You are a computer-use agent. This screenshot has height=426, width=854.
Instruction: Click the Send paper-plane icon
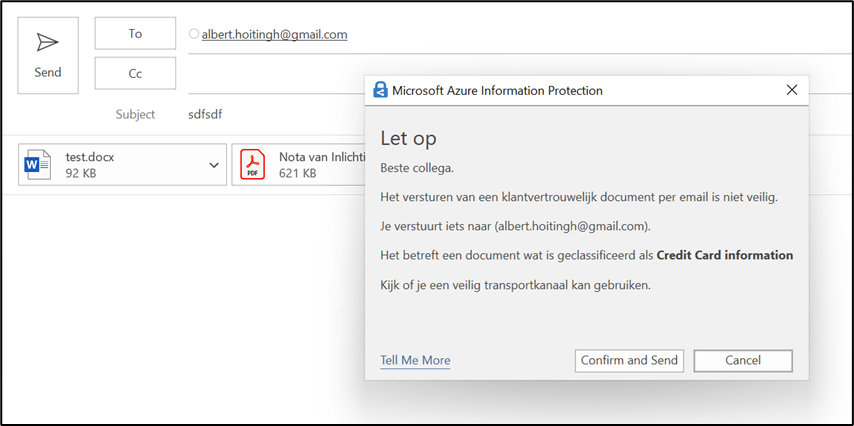point(47,42)
